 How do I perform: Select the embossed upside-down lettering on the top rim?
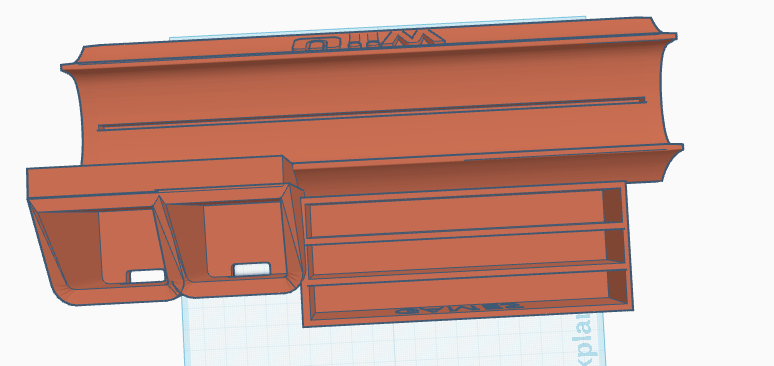point(368,40)
